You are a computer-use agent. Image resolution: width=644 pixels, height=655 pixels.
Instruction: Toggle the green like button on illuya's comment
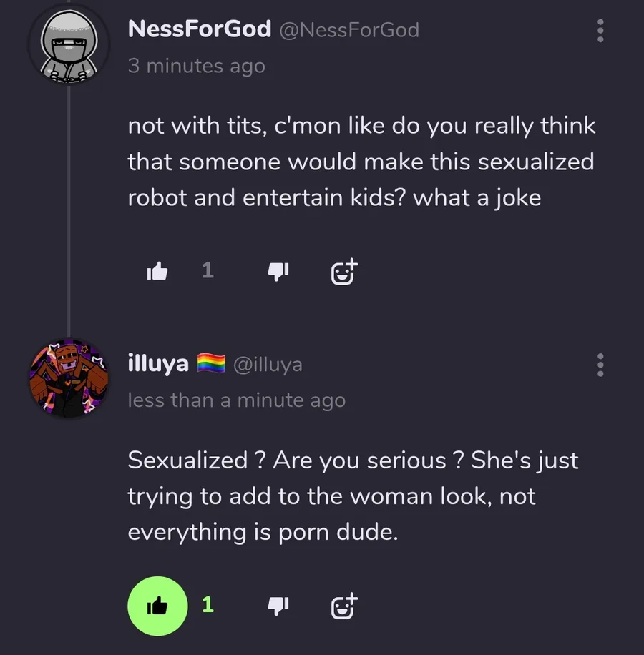pyautogui.click(x=157, y=606)
